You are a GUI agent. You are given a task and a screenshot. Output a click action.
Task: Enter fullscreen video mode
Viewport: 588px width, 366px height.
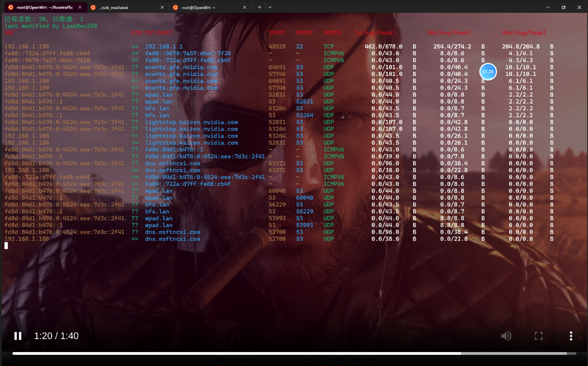539,336
